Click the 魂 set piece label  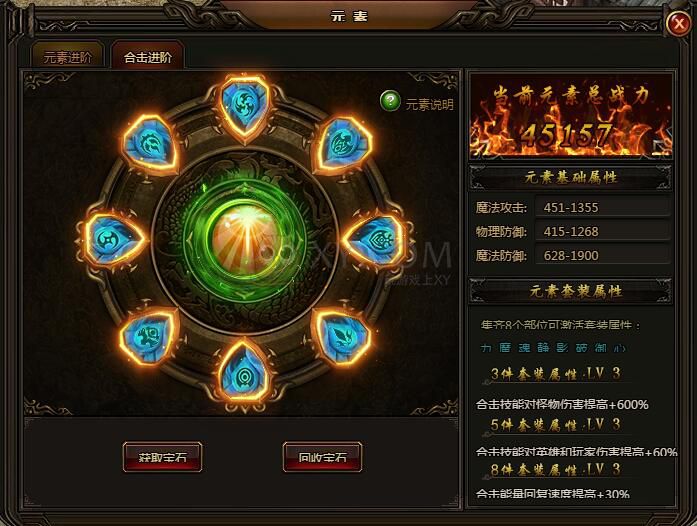point(524,348)
